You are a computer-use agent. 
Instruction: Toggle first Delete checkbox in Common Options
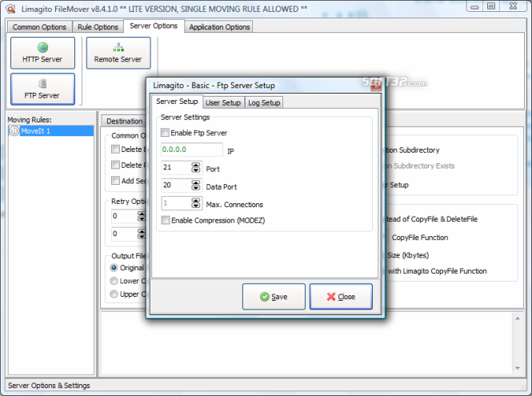(x=115, y=150)
